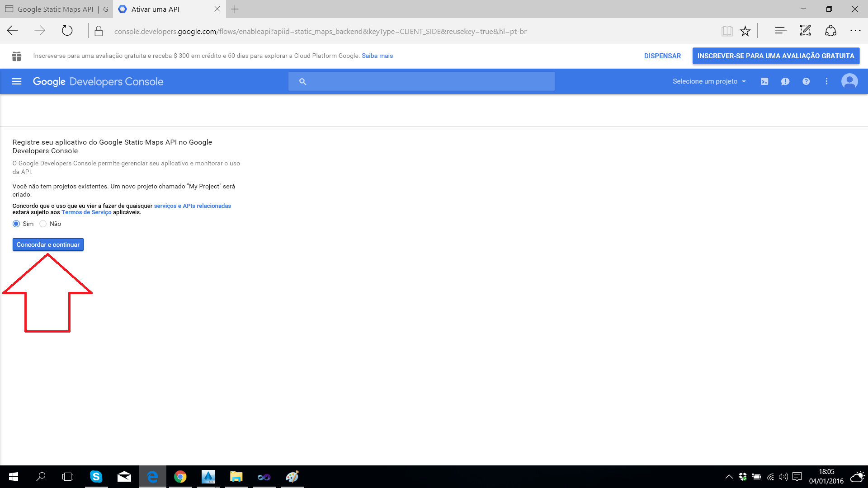This screenshot has width=868, height=488.
Task: Open Edge reading view icon
Action: point(727,31)
